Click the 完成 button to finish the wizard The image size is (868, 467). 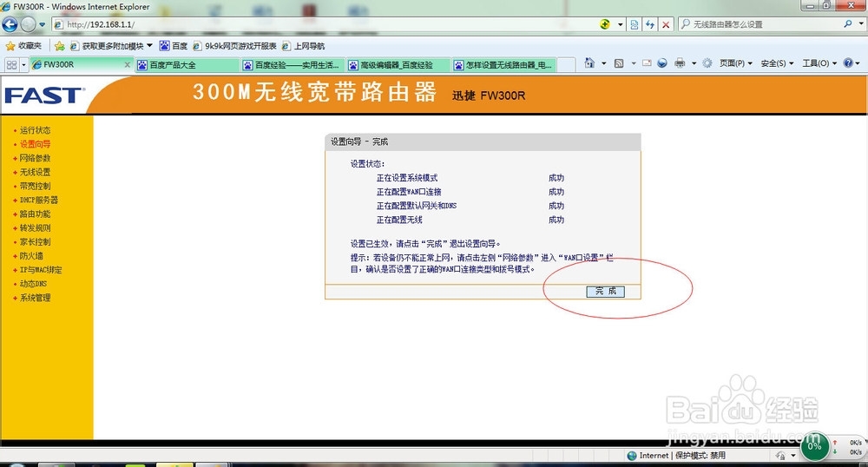[x=605, y=292]
